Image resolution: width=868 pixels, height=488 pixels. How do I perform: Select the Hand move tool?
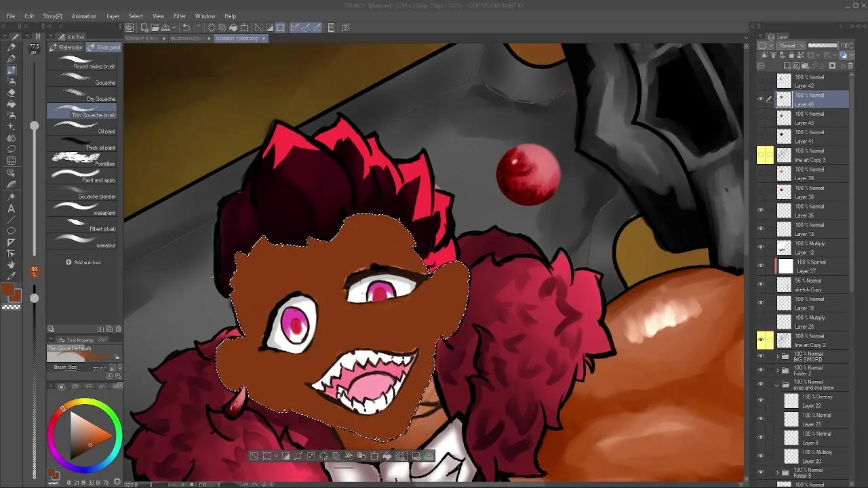[x=12, y=264]
